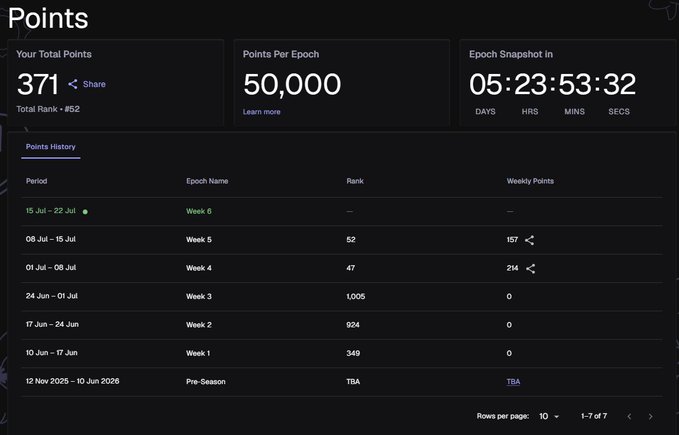Screen dimensions: 679x435
Task: Open the Pre-Season TBA weekly points link
Action: coord(513,382)
